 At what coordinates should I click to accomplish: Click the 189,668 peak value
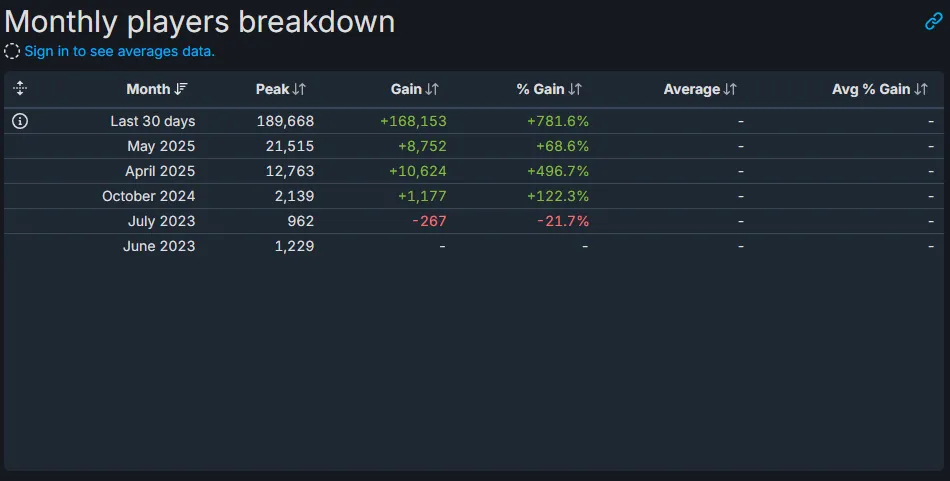(x=285, y=121)
